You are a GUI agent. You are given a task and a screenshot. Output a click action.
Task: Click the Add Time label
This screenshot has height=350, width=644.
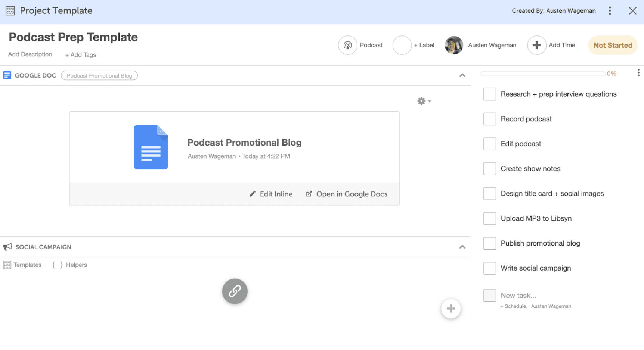click(x=562, y=45)
